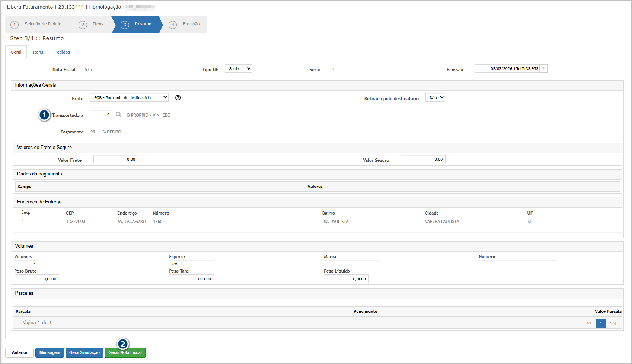Open the Tipo NF dropdown
The height and width of the screenshot is (364, 632).
click(x=238, y=69)
